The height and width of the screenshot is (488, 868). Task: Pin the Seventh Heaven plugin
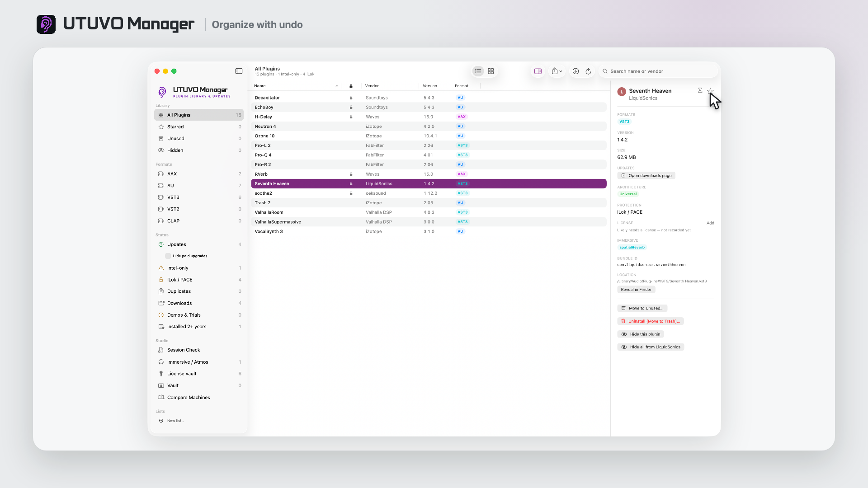tap(700, 91)
